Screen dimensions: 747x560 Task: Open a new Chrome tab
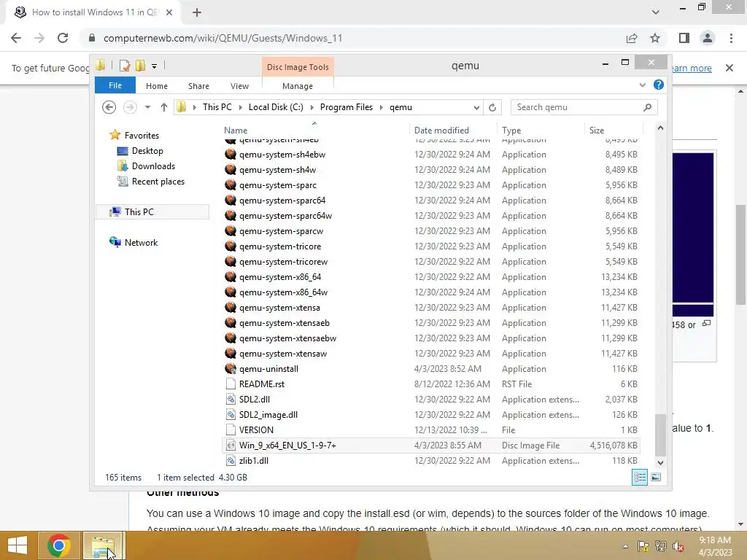(x=197, y=12)
